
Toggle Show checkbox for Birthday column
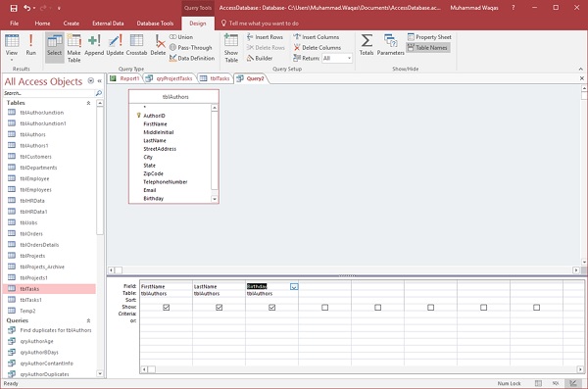coord(271,308)
